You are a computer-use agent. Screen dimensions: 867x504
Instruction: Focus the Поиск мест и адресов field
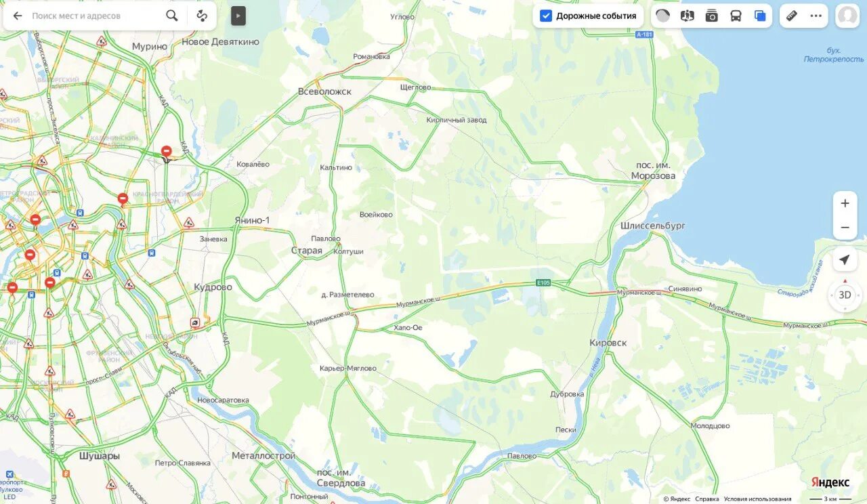(x=95, y=16)
